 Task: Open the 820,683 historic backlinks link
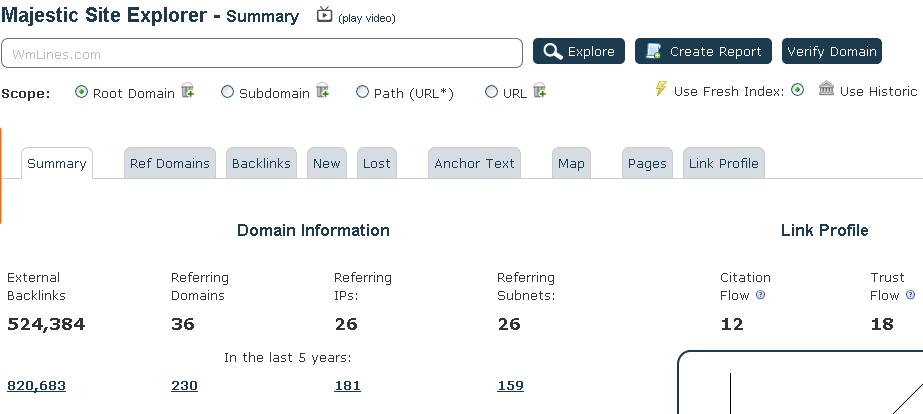[x=36, y=386]
